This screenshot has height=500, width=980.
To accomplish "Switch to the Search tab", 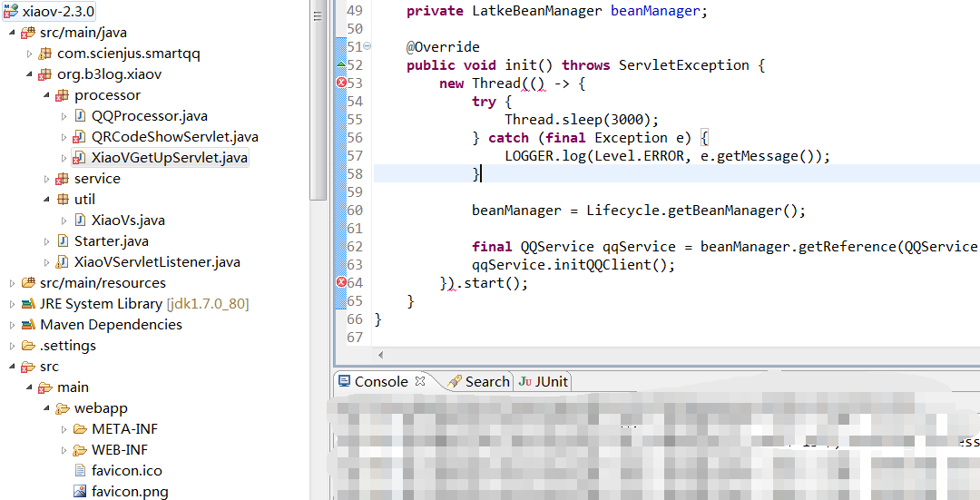I will pos(478,382).
